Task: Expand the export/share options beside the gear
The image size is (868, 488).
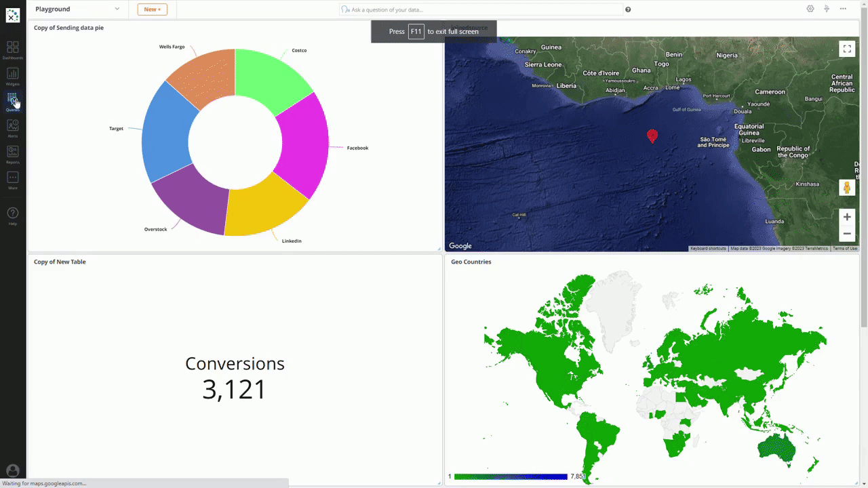Action: [827, 8]
